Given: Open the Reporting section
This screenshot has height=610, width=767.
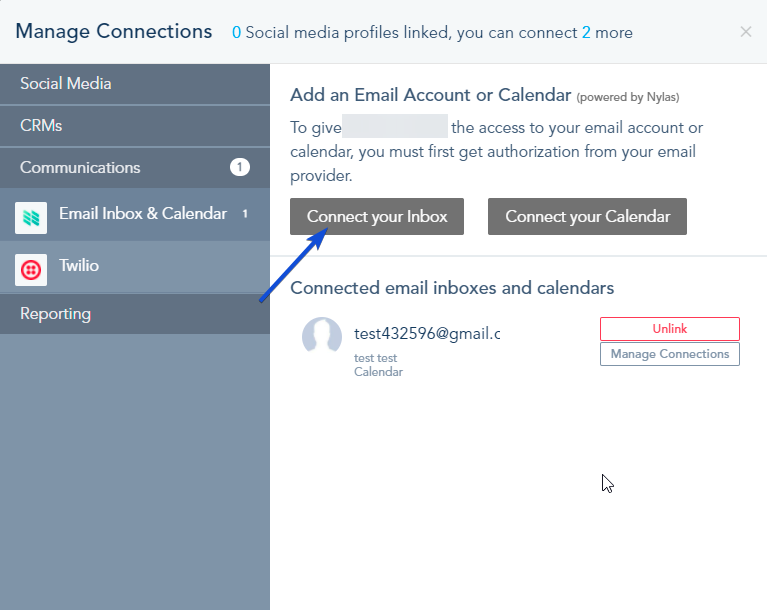Looking at the screenshot, I should point(135,314).
